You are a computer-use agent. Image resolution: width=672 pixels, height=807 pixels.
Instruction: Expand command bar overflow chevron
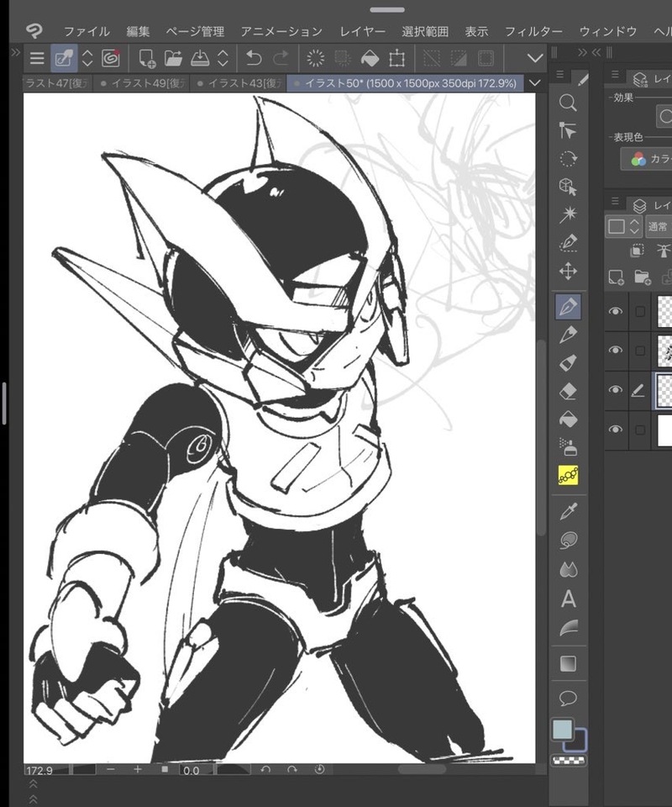pos(535,58)
